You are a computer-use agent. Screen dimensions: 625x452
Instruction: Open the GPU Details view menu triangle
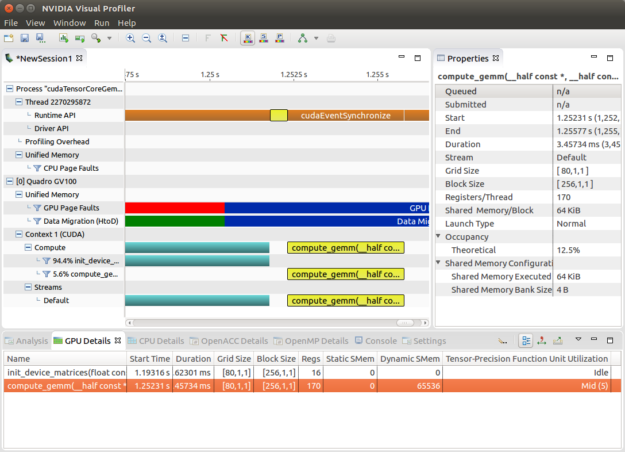tap(578, 340)
